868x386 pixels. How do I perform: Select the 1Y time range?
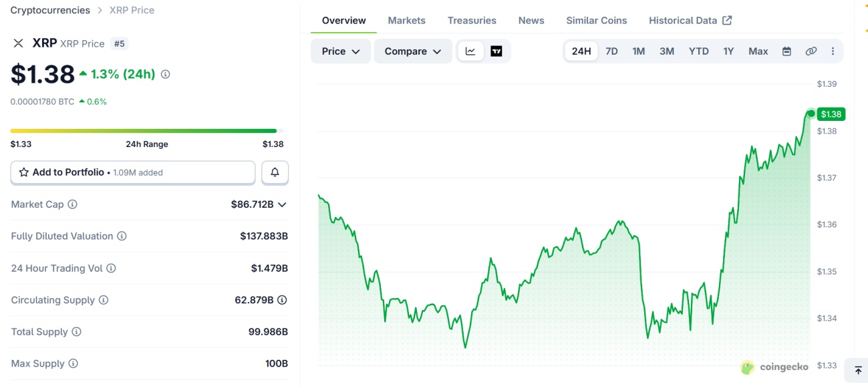[728, 51]
